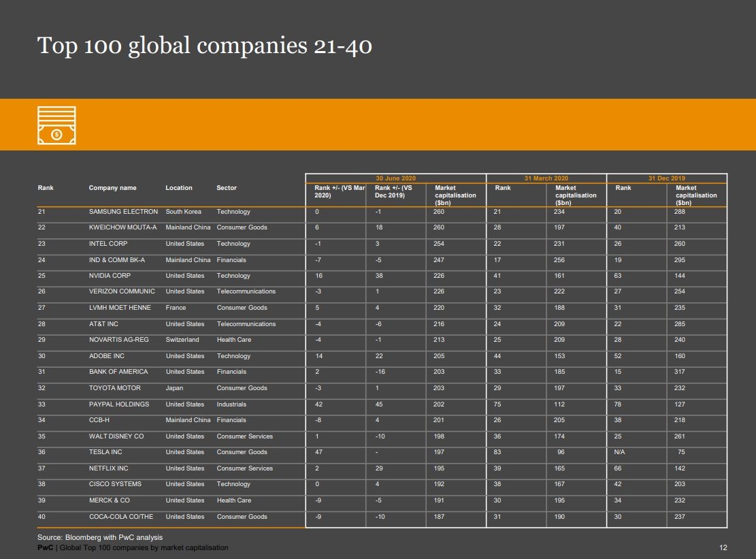756x559 pixels.
Task: Click 'Rank +/- (VS Dec 2019)' header
Action: [x=393, y=191]
